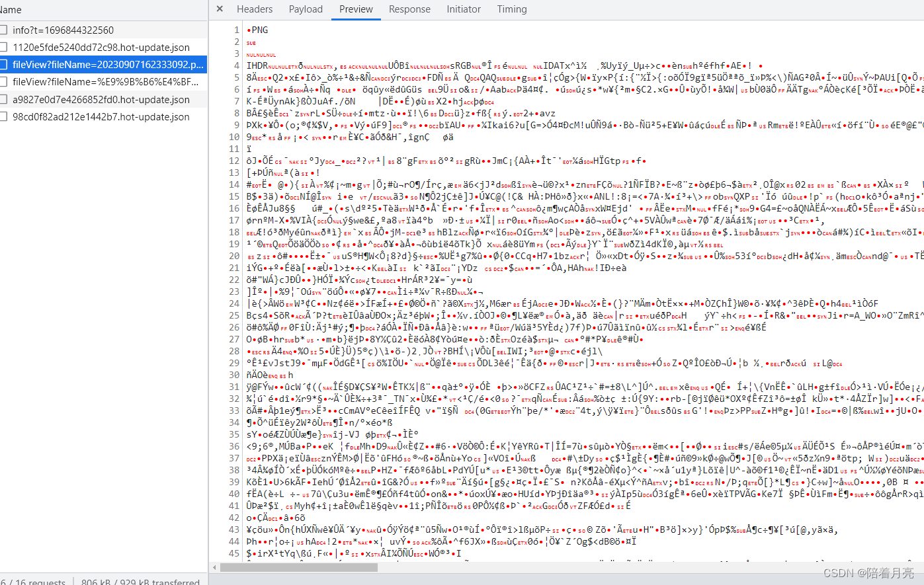The image size is (924, 585).
Task: Select request a9827e0d7e4266852fd0.hot-update.json
Action: point(101,100)
